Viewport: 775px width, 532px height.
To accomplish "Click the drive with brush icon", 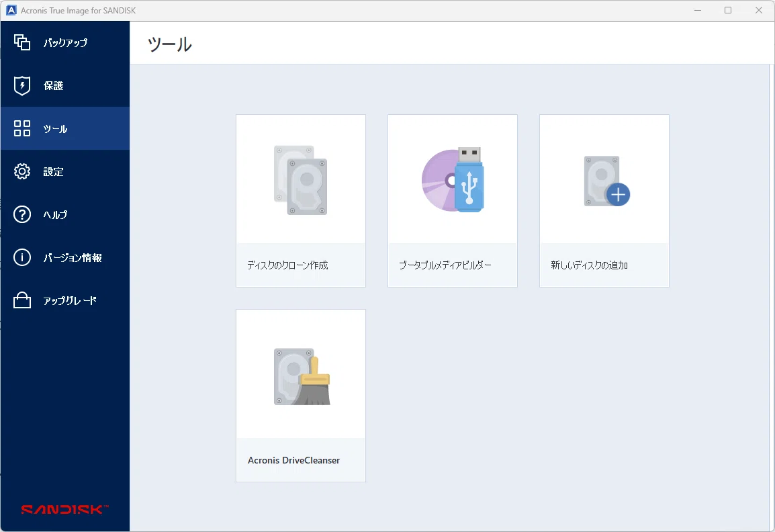I will point(302,377).
